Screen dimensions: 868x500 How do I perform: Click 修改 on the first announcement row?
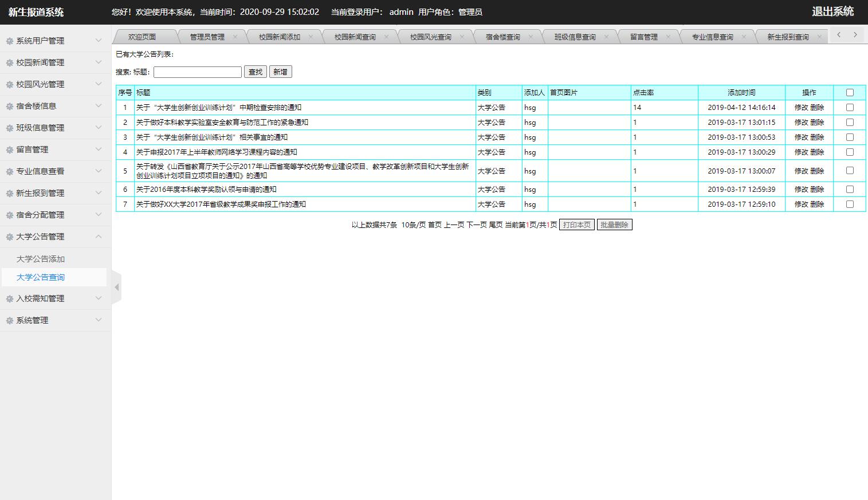[x=801, y=107]
